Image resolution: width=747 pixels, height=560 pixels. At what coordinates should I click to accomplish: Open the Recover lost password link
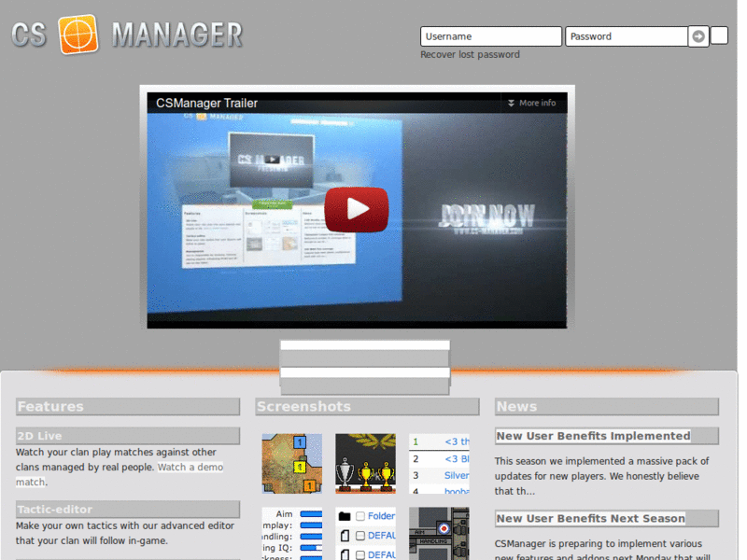[x=470, y=54]
